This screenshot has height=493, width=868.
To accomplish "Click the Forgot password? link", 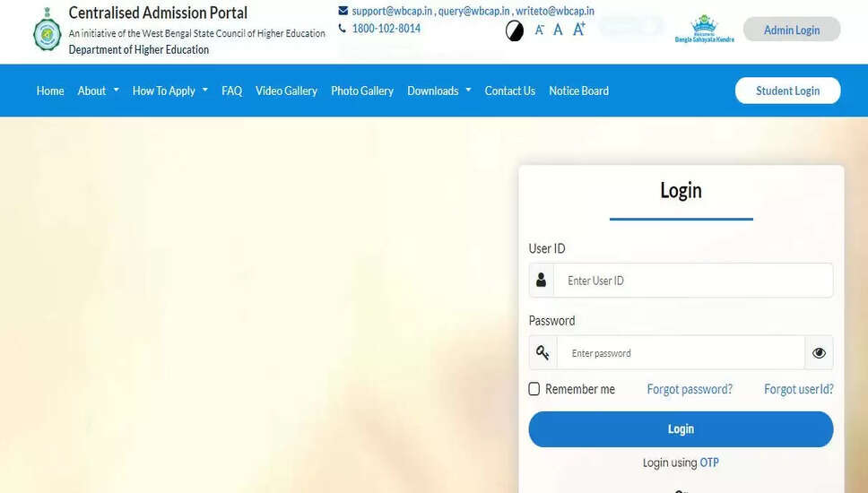I will 690,389.
